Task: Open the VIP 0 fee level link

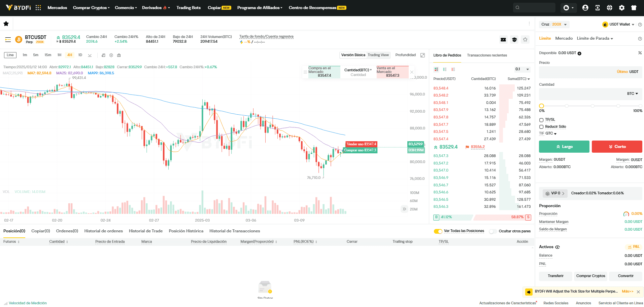Action: pos(555,193)
